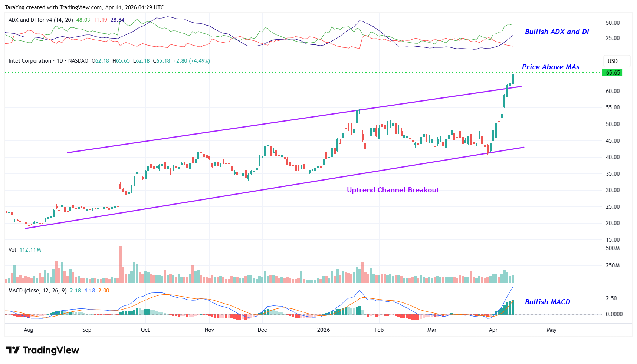This screenshot has height=364, width=637.
Task: Select the Apr label on the time axis
Action: click(493, 330)
